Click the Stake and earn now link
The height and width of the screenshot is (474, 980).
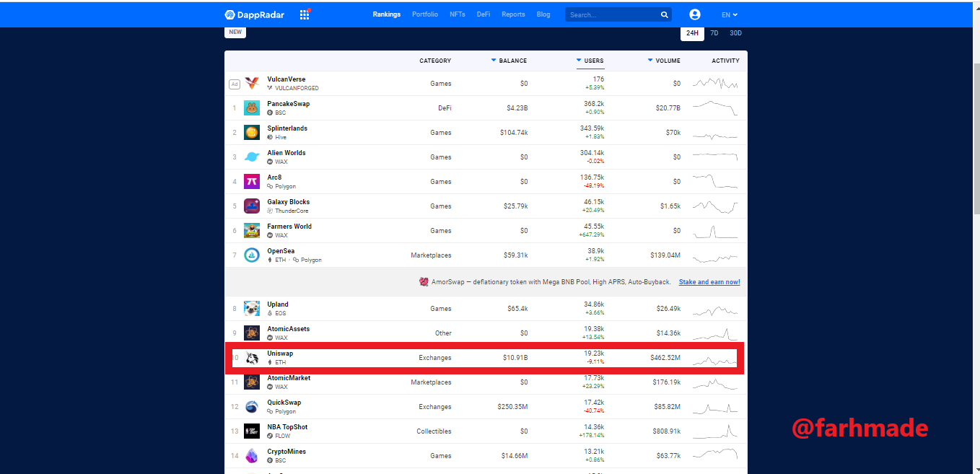coord(709,282)
